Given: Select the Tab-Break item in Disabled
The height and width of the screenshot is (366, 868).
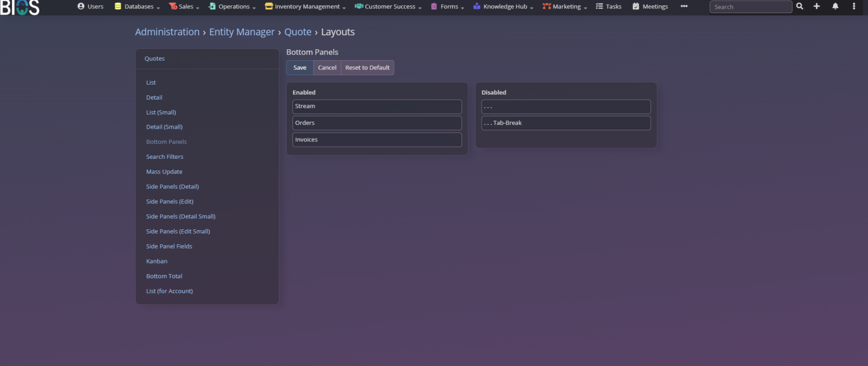Looking at the screenshot, I should pos(566,123).
